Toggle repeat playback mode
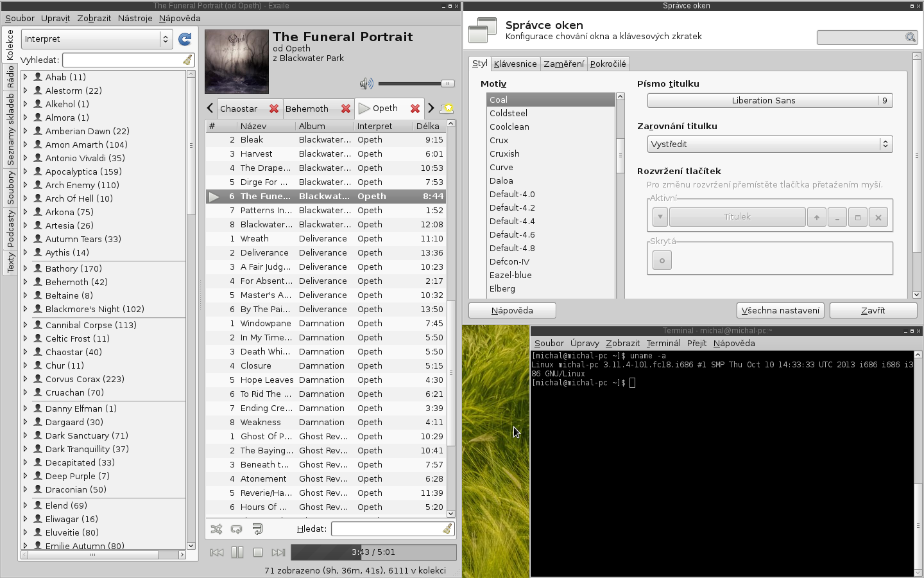Viewport: 924px width, 578px height. [237, 529]
